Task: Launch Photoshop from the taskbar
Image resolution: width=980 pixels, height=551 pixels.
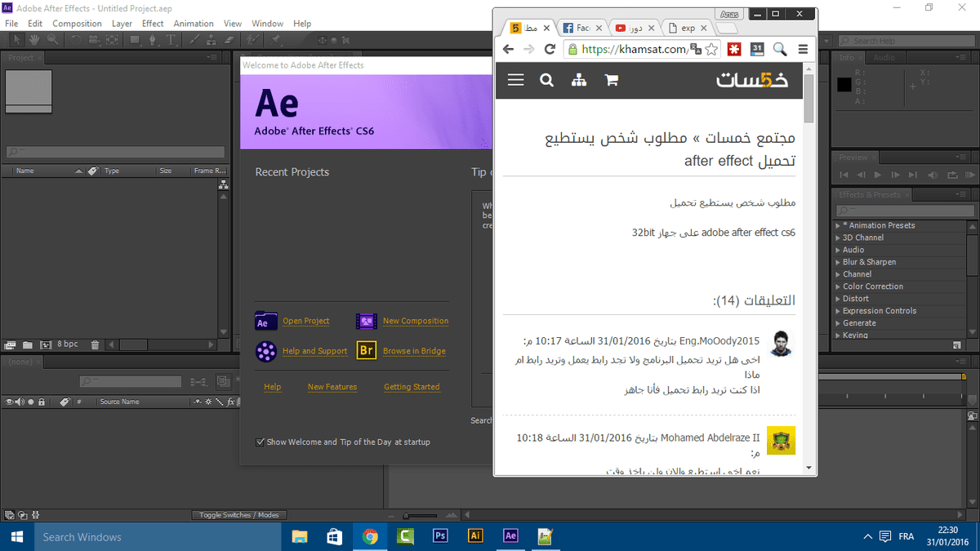Action: (440, 536)
